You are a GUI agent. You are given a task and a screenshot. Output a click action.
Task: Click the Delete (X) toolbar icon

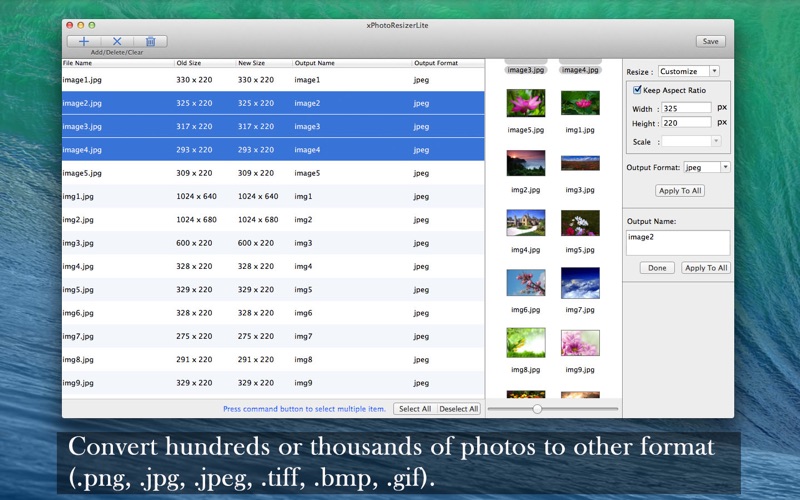(117, 41)
